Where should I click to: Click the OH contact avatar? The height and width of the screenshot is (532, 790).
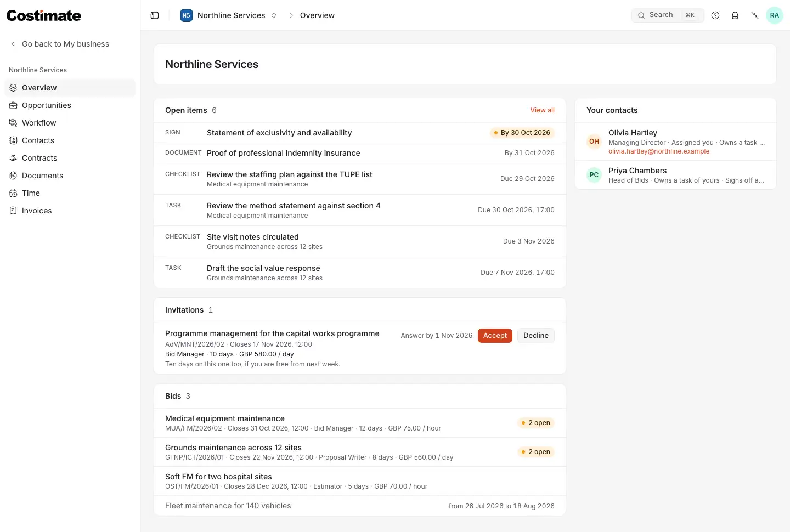[x=594, y=142]
